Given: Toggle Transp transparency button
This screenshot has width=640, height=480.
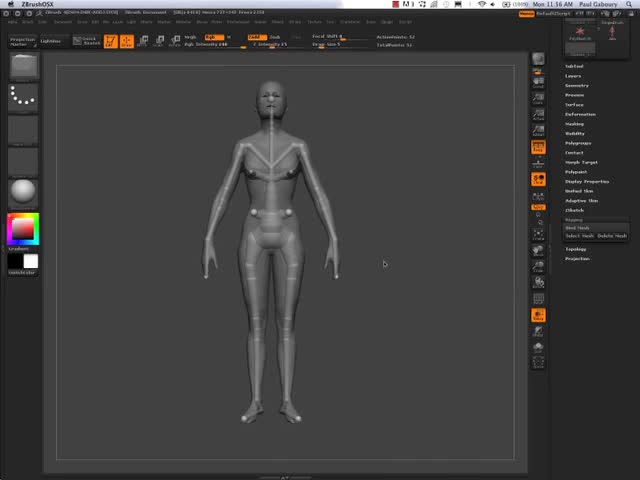Looking at the screenshot, I should (x=538, y=315).
